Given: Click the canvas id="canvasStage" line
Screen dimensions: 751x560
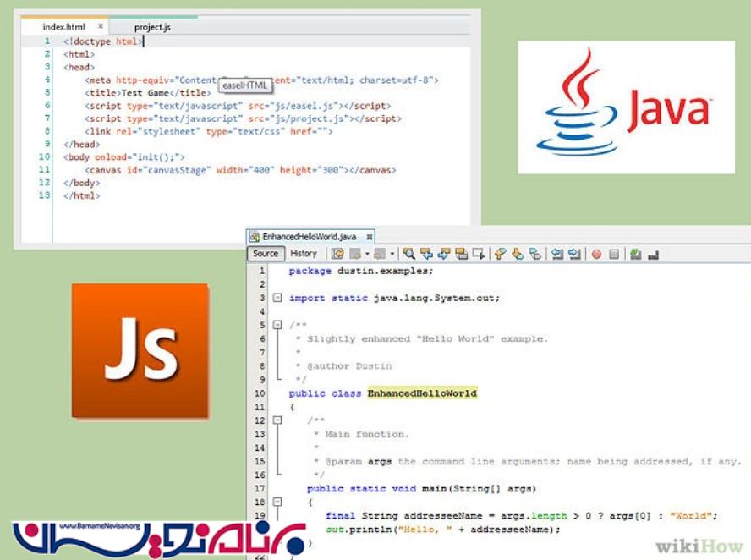Looking at the screenshot, I should click(x=240, y=170).
